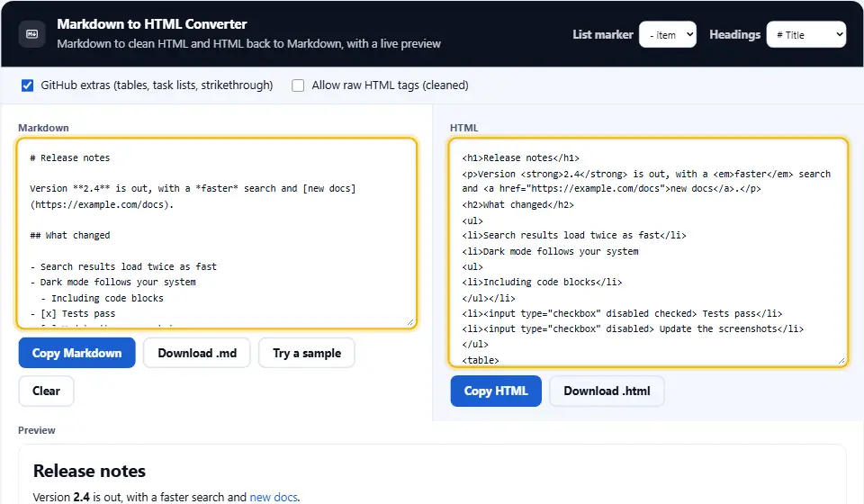Enable Allow raw HTML tags checkbox
Screen dimensions: 864x504
[x=298, y=85]
